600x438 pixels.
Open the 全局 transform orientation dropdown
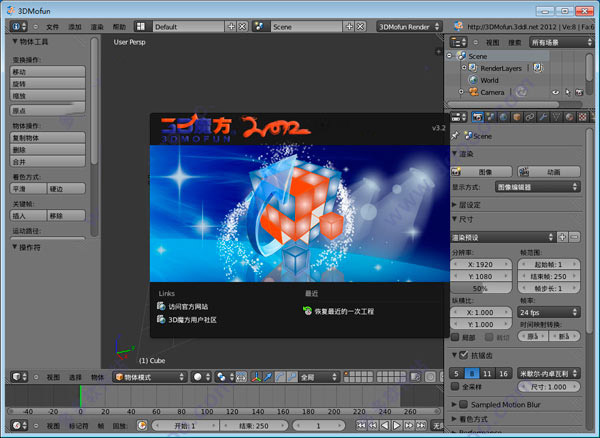[x=319, y=377]
